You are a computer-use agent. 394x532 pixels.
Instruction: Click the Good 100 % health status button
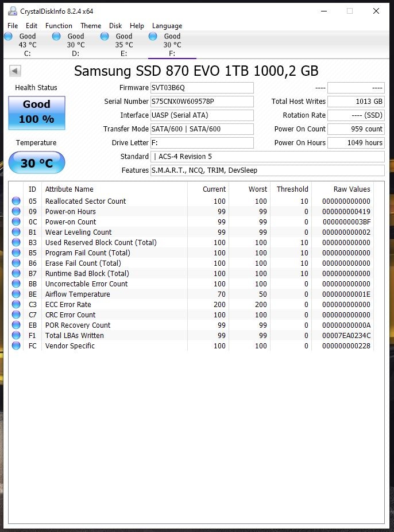click(37, 113)
